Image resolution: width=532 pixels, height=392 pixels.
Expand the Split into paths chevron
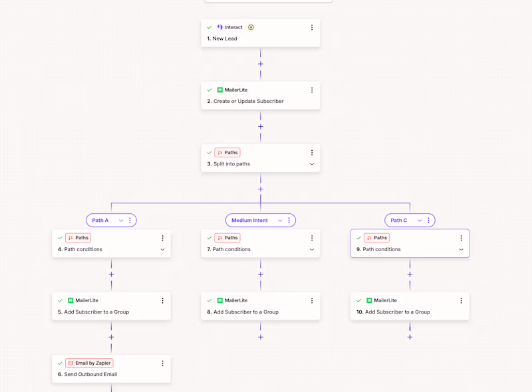312,164
